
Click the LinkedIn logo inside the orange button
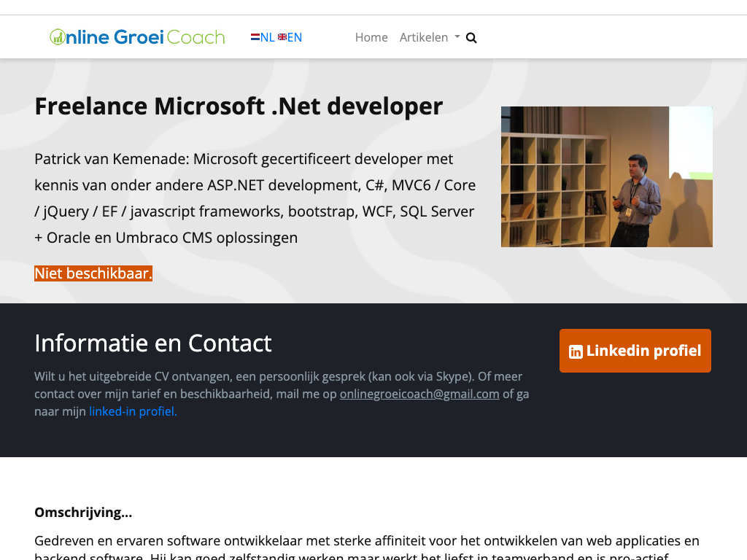(576, 351)
